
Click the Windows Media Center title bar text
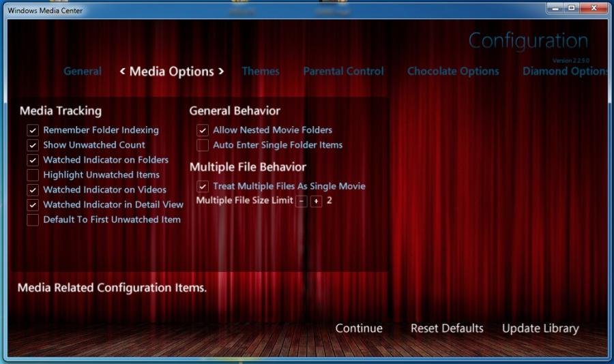click(x=45, y=11)
